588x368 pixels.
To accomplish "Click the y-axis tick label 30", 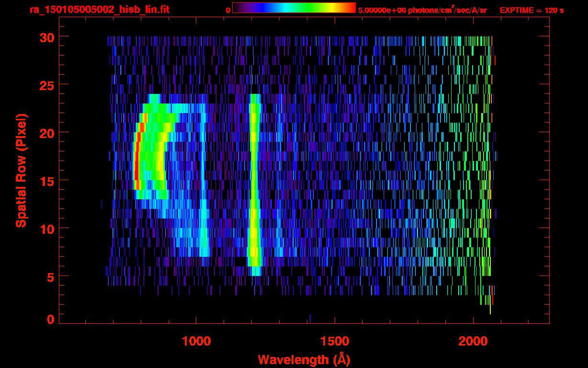I will point(46,37).
